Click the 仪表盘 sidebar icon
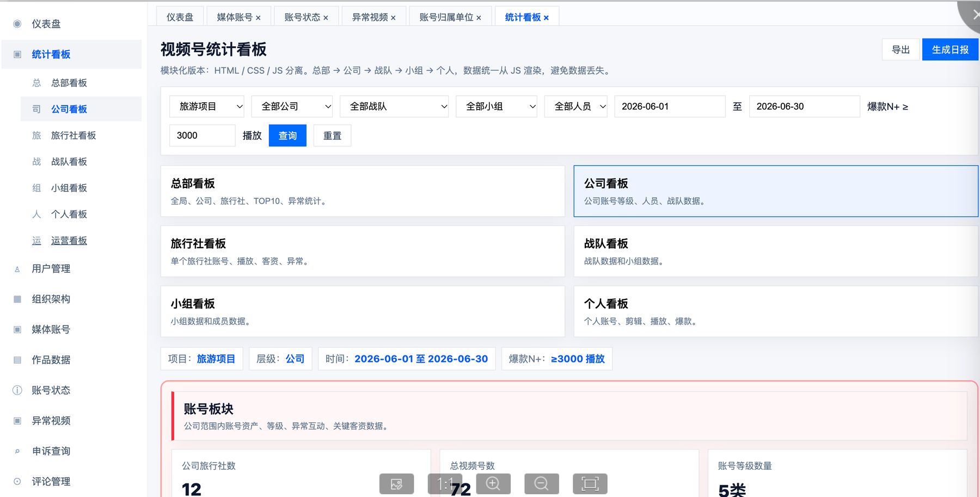 click(x=17, y=24)
